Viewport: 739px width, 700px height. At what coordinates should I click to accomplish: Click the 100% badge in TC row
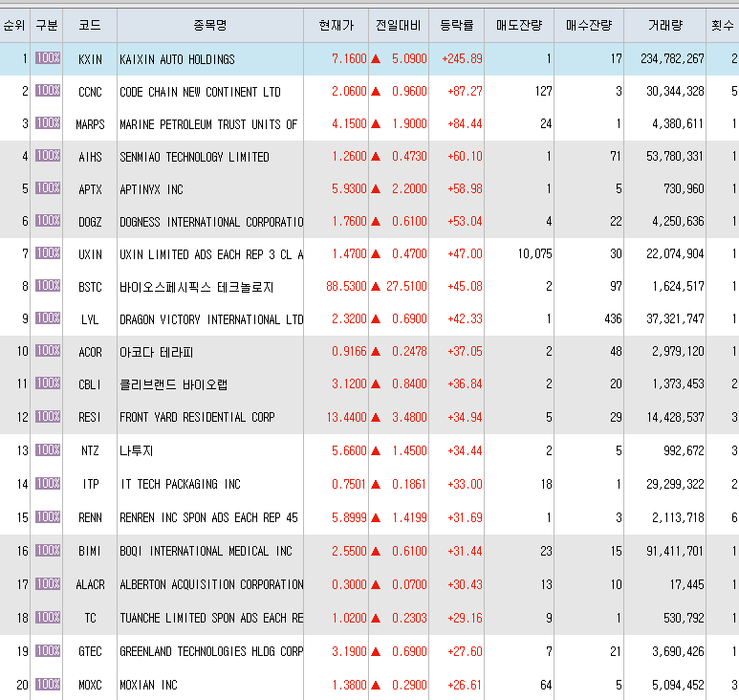tap(48, 618)
